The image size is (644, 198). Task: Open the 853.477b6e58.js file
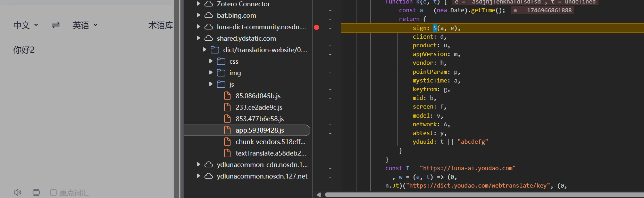coord(259,119)
